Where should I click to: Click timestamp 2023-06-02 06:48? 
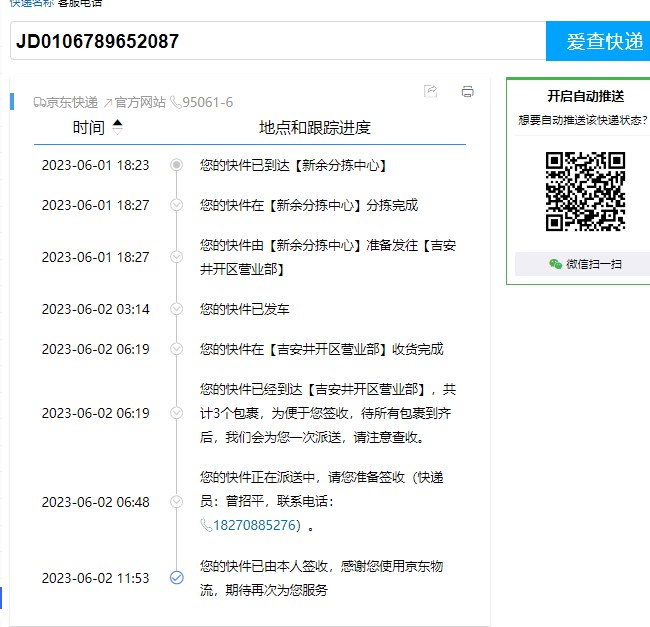[x=95, y=502]
